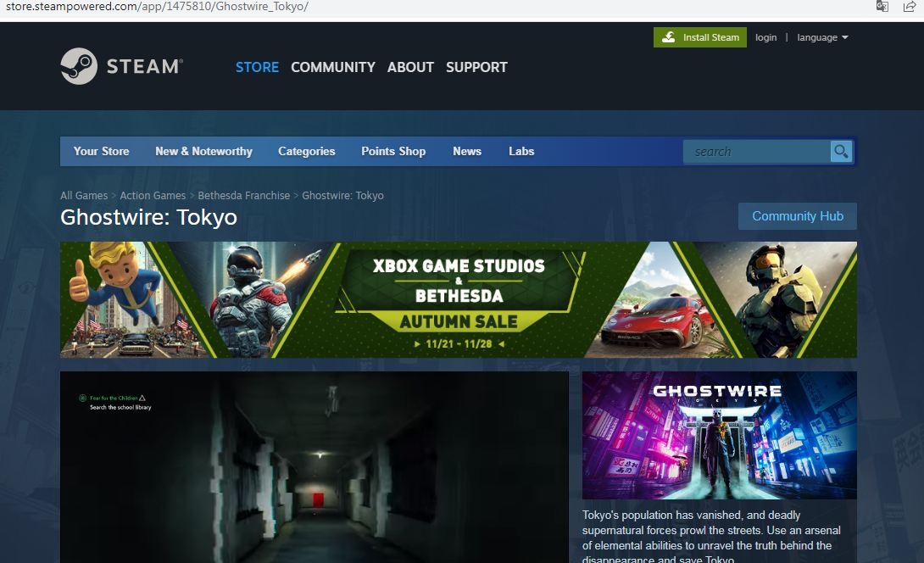Click Ghostwire: Tokyo breadcrumb link
The image size is (924, 563).
point(342,195)
